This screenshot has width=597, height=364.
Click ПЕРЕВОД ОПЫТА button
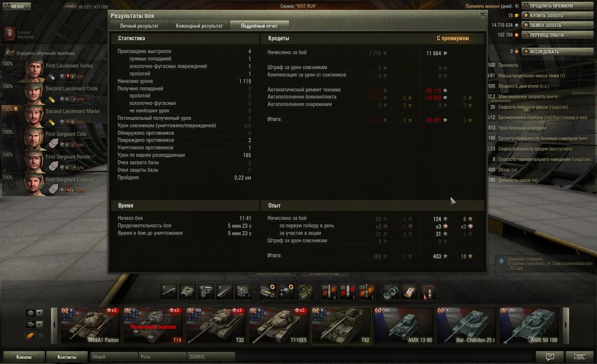coord(557,35)
